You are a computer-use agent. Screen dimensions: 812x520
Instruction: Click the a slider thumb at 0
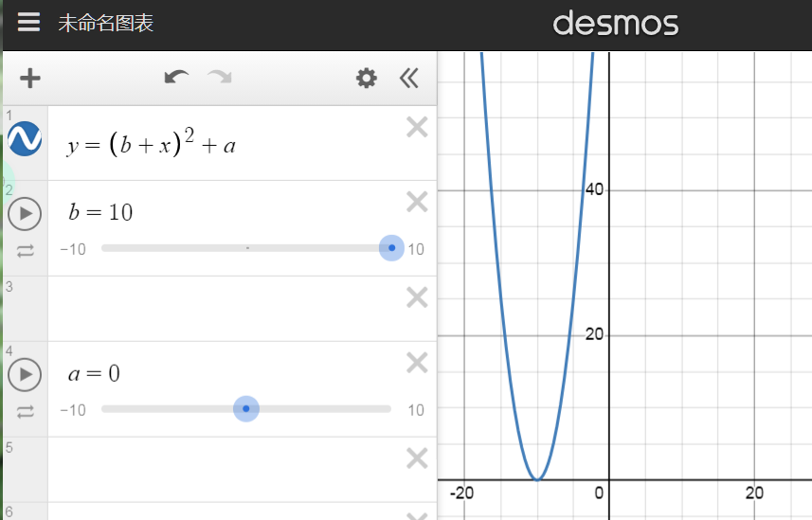pyautogui.click(x=246, y=408)
